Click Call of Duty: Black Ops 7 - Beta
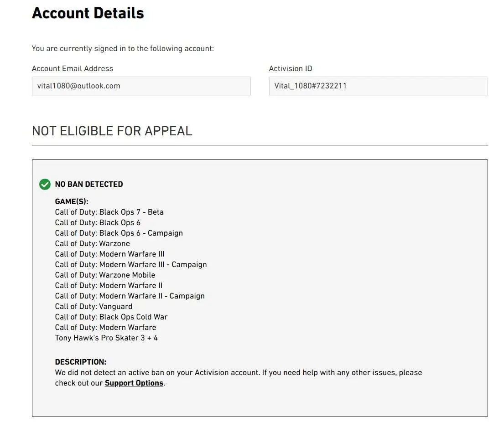Image resolution: width=504 pixels, height=422 pixels. click(x=109, y=212)
